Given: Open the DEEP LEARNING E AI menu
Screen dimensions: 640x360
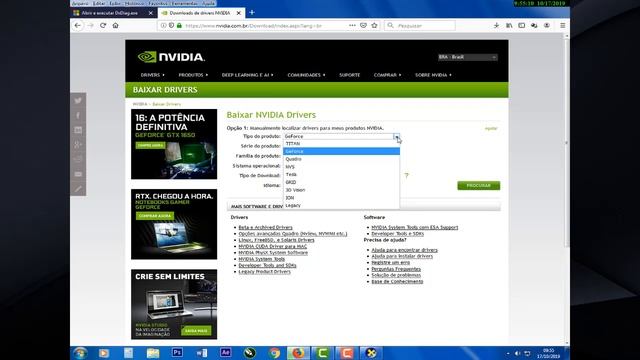Looking at the screenshot, I should (247, 75).
